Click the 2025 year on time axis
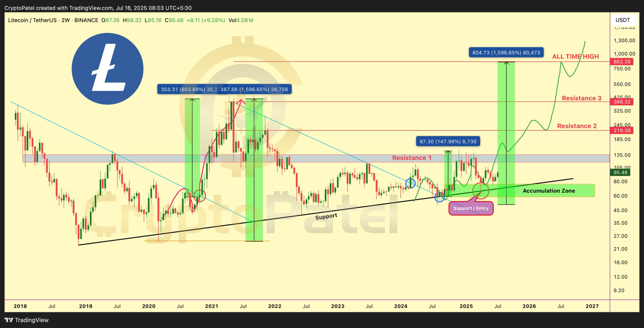Screen dimensions: 644x328 tap(466, 306)
